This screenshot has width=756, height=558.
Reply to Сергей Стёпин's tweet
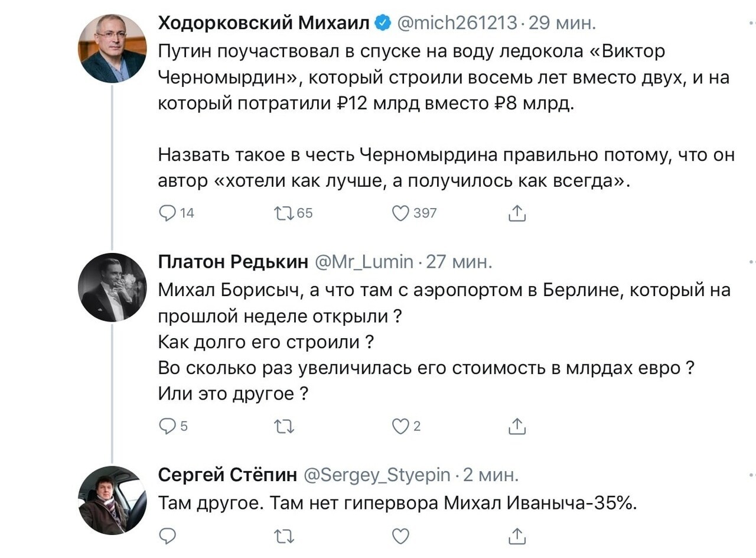tap(168, 536)
